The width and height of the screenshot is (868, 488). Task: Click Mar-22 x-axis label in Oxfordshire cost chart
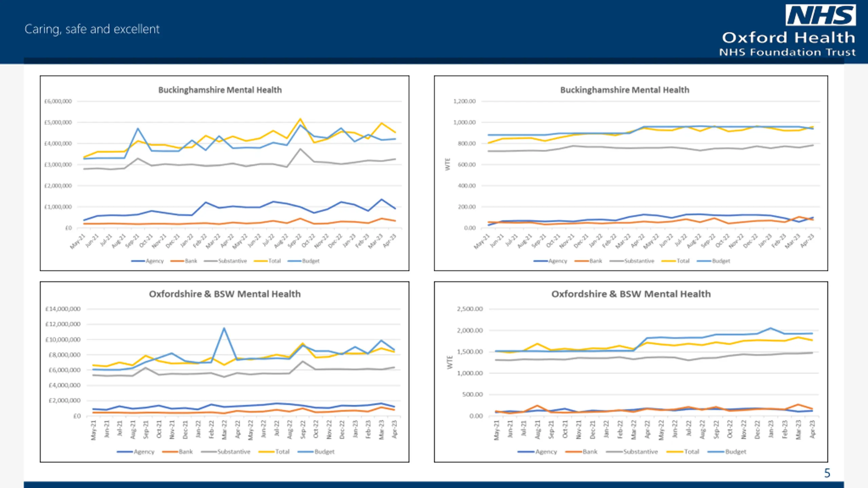[224, 430]
